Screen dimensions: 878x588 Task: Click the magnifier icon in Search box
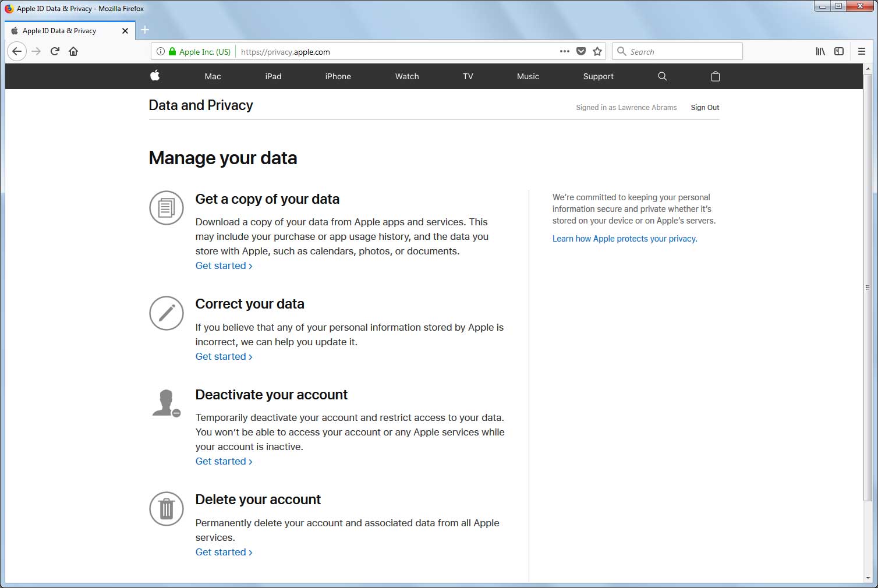pos(621,51)
